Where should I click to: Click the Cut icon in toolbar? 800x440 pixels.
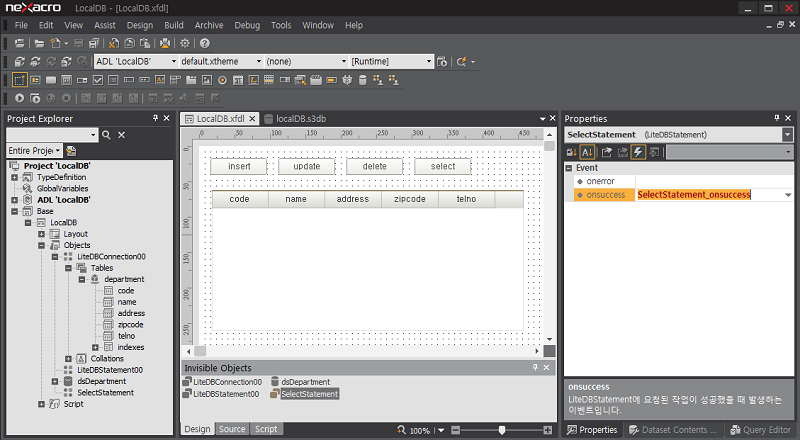[x=114, y=43]
